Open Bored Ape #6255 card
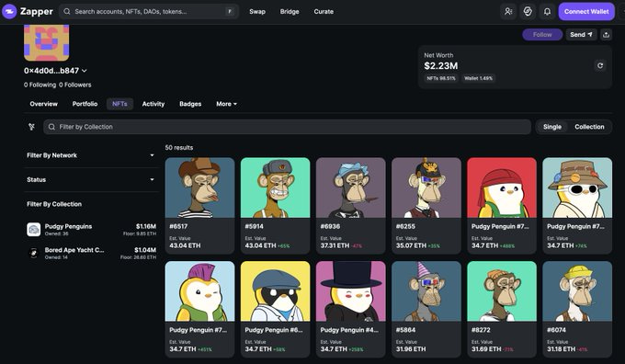 (x=426, y=206)
